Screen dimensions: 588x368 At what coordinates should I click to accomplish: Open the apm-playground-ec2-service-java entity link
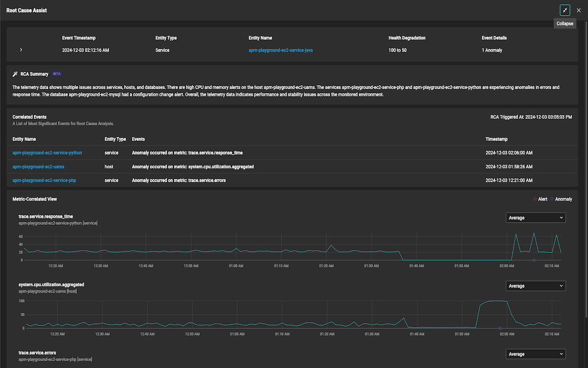(281, 50)
